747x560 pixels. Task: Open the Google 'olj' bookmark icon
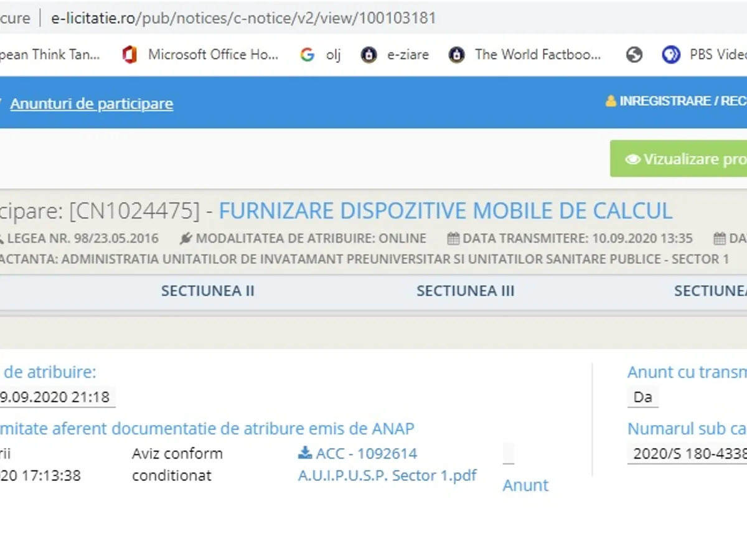(307, 55)
